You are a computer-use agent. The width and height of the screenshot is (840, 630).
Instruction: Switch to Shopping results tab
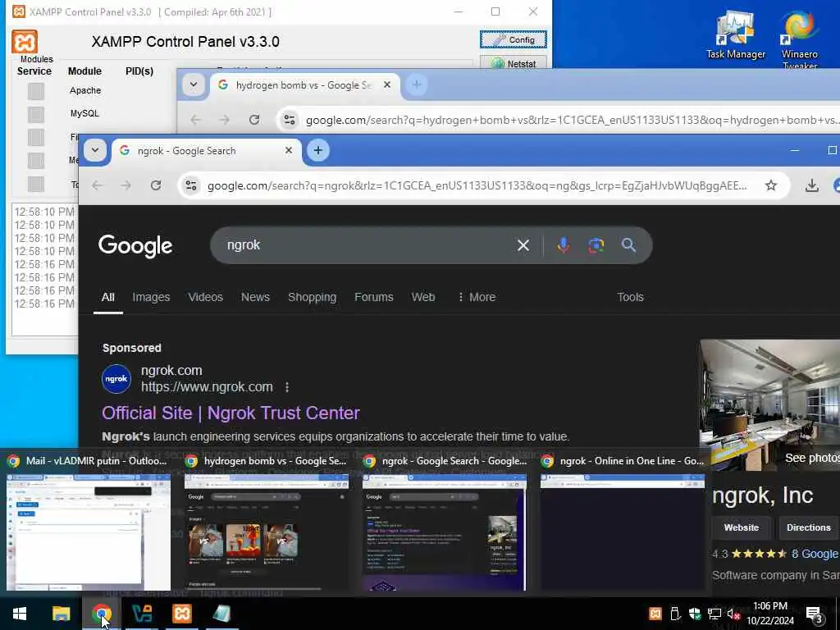point(313,297)
